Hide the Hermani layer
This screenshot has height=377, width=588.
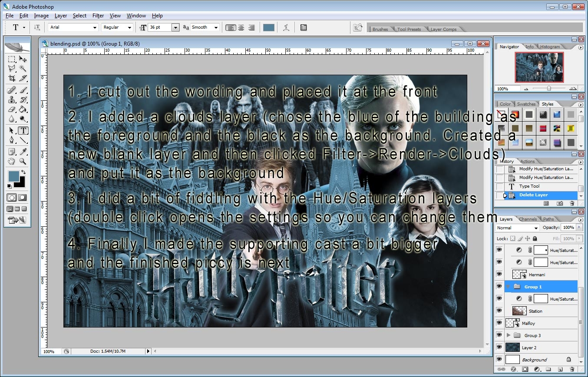pos(499,274)
